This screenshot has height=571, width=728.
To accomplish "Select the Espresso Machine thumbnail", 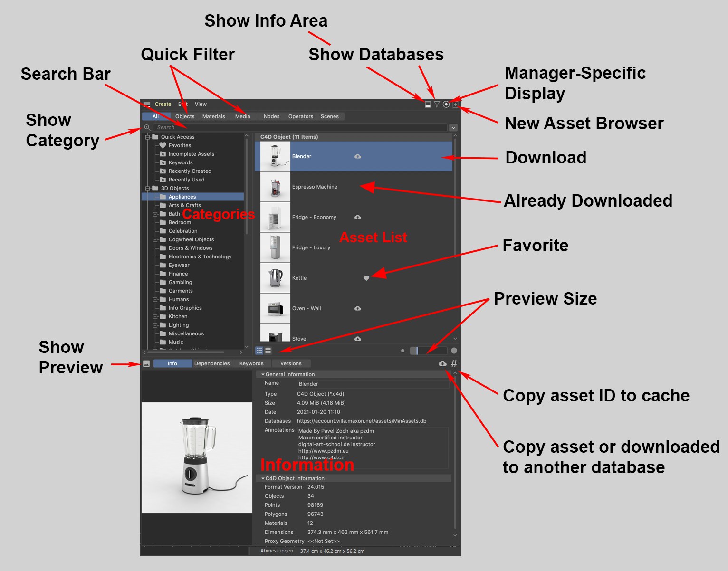I will [275, 187].
